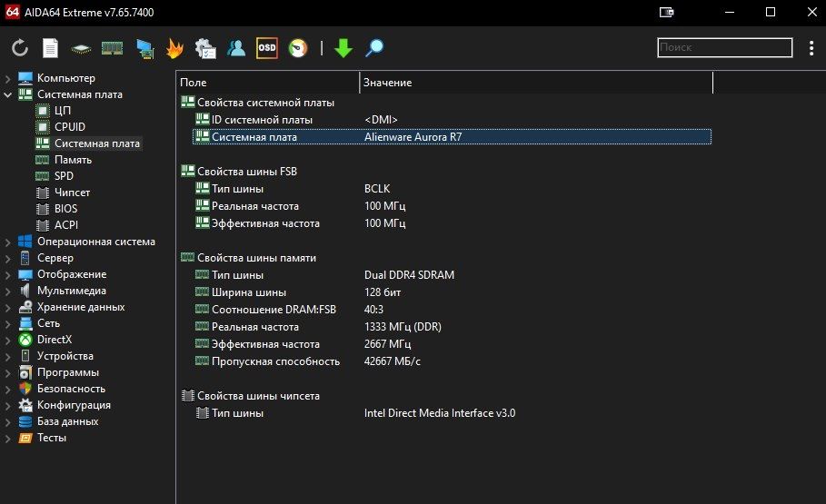Screen dimensions: 826x504
Task: Open BIOS in the sidebar tree
Action: point(65,209)
